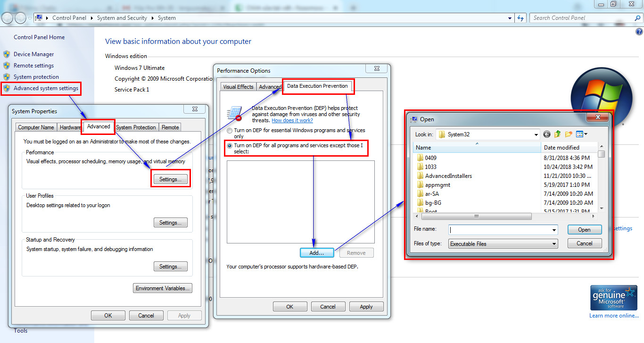Image resolution: width=644 pixels, height=343 pixels.
Task: Open the View Menu icon in Open dialog
Action: click(582, 134)
